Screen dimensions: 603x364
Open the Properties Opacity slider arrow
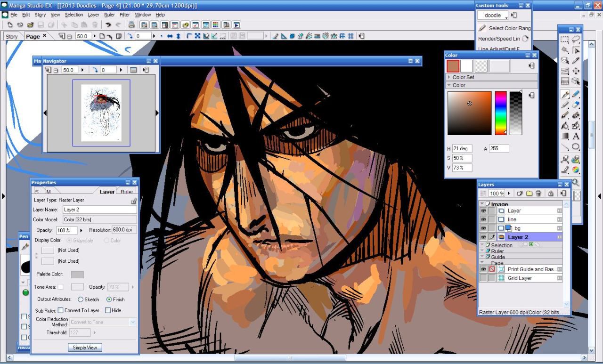pos(81,230)
